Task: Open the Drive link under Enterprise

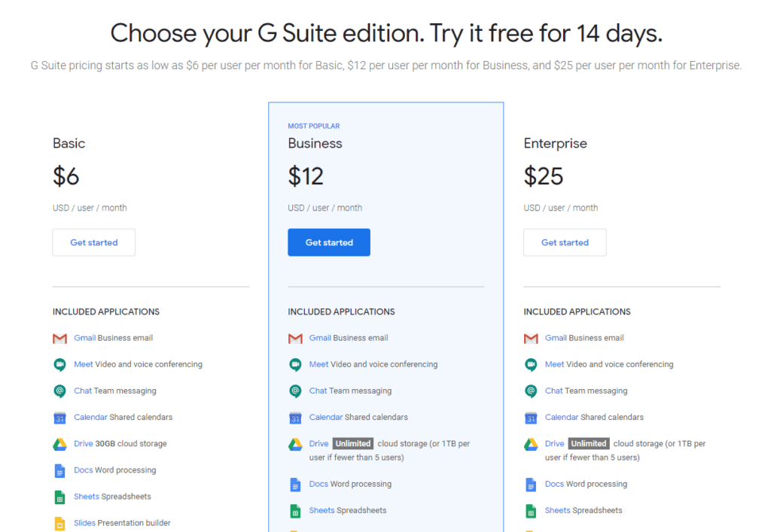Action: coord(554,443)
